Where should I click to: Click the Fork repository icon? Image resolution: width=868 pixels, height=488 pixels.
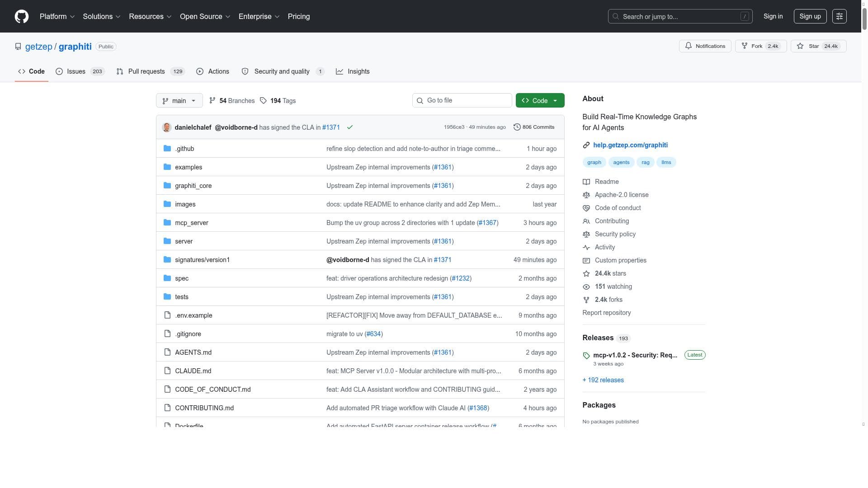(745, 46)
